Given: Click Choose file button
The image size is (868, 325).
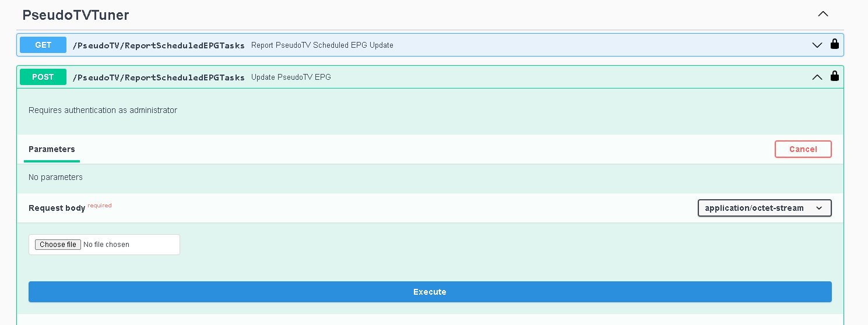Looking at the screenshot, I should [x=58, y=245].
